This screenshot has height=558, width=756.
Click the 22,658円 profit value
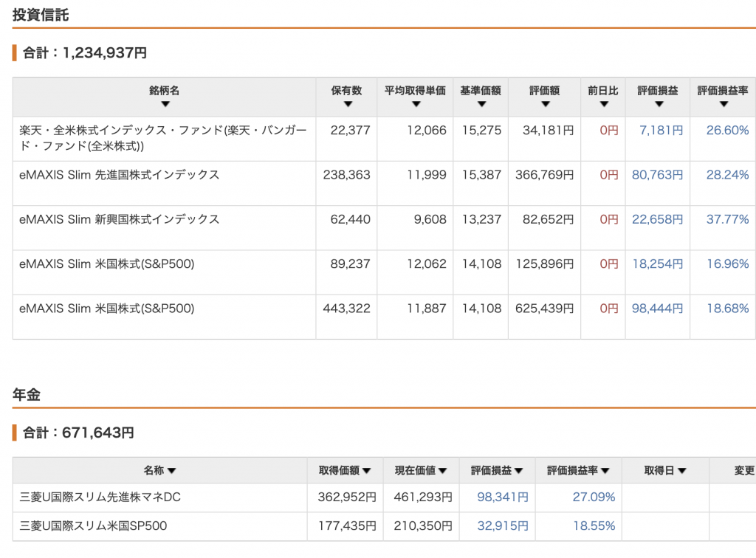(658, 219)
